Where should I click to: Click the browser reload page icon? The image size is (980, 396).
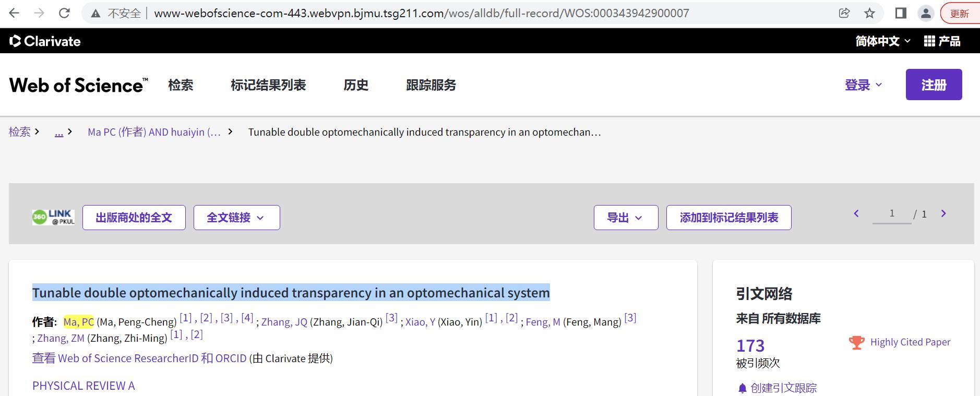[x=64, y=13]
